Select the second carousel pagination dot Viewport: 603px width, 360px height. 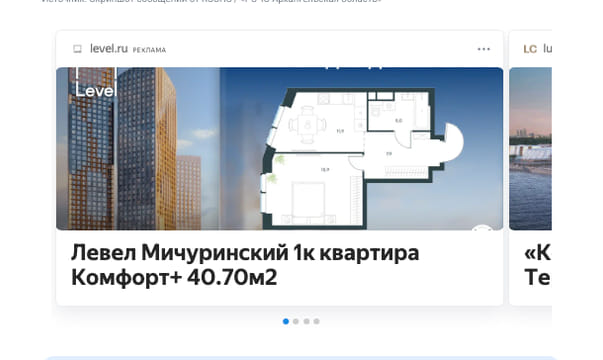(x=296, y=321)
